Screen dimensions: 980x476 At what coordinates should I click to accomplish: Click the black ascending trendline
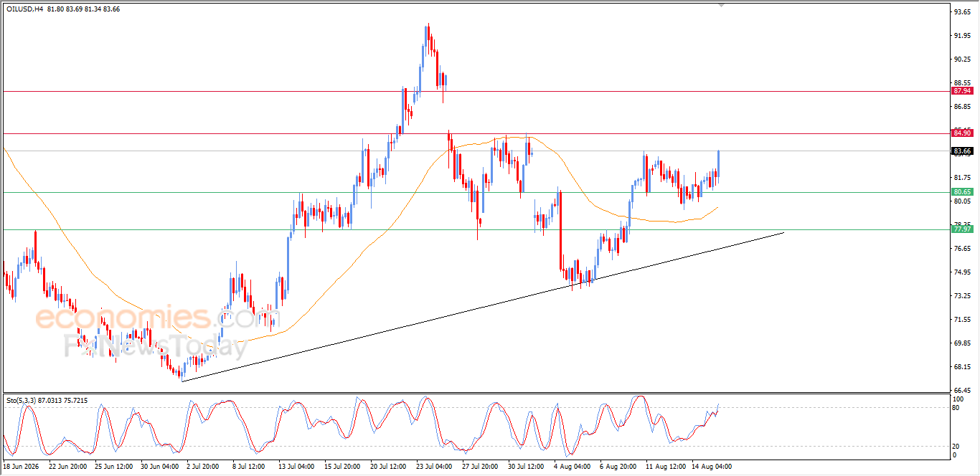click(x=482, y=306)
